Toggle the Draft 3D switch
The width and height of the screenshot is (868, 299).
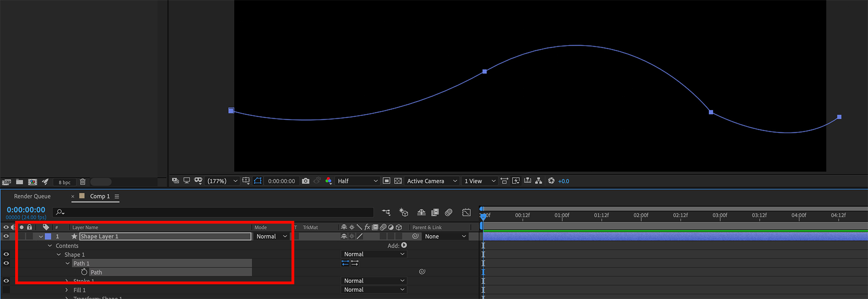(404, 212)
